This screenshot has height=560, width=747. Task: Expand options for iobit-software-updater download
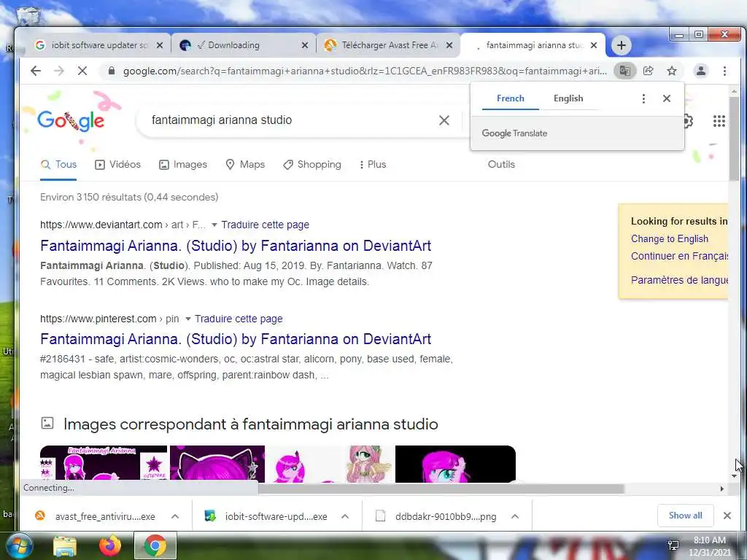coord(345,516)
